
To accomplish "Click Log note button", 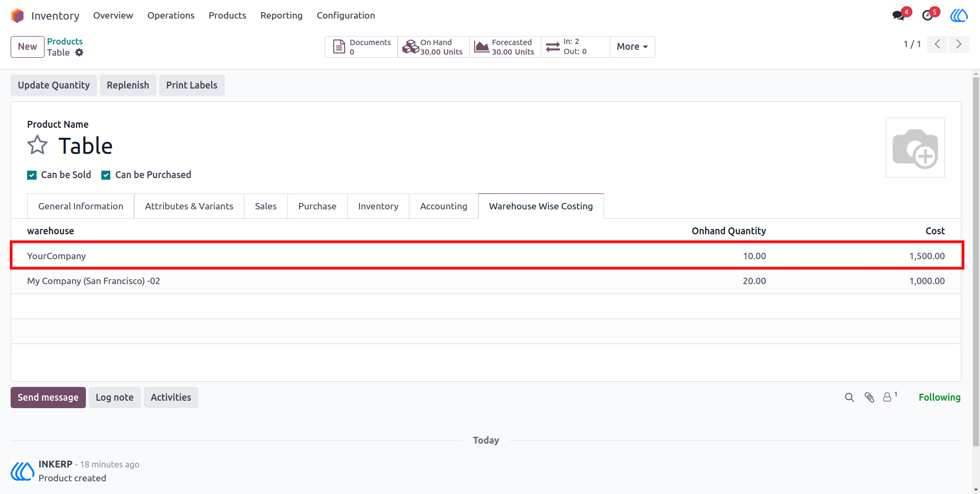I will click(115, 398).
